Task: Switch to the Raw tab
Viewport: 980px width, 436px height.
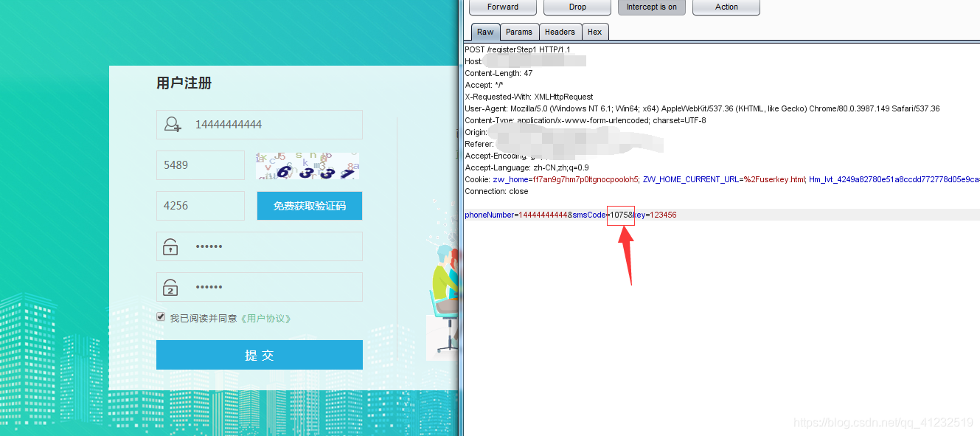Action: (485, 32)
